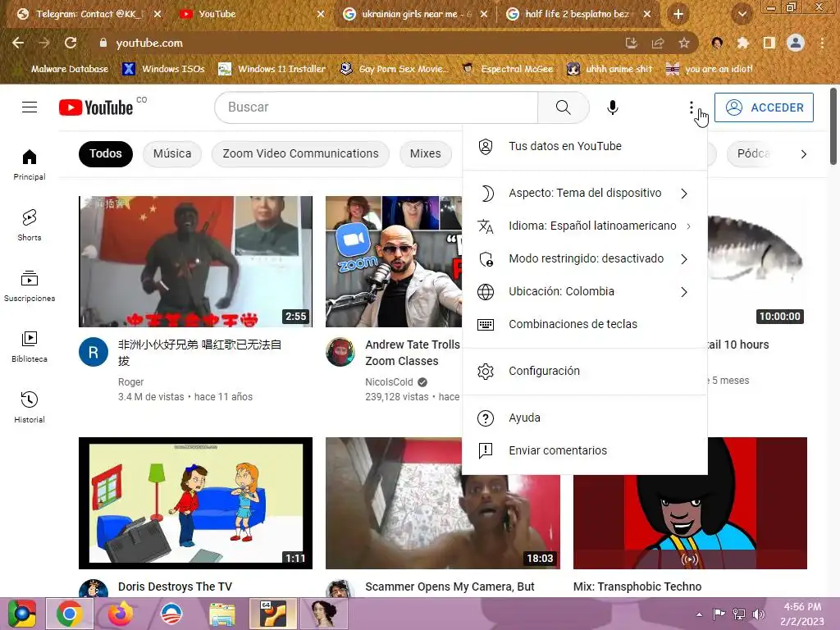Open Configuración from the menu
The height and width of the screenshot is (630, 840).
click(584, 372)
